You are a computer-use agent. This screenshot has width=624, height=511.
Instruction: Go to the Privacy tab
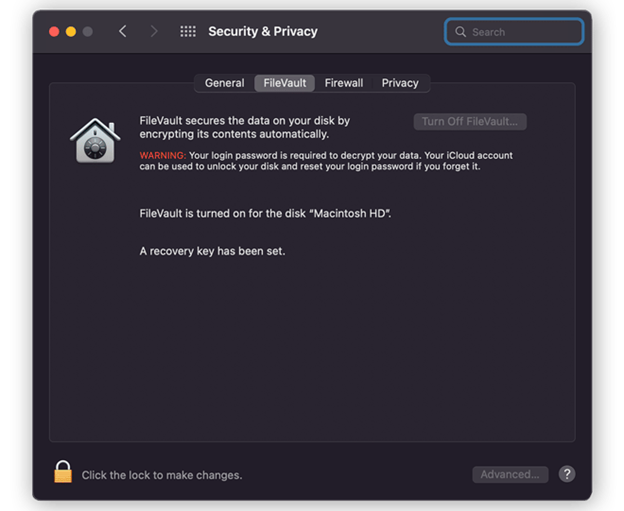tap(400, 83)
